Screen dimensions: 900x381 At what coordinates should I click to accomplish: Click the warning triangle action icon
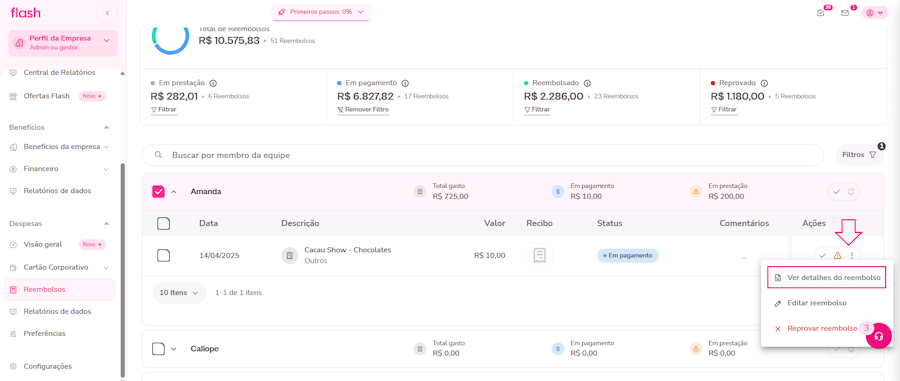837,255
